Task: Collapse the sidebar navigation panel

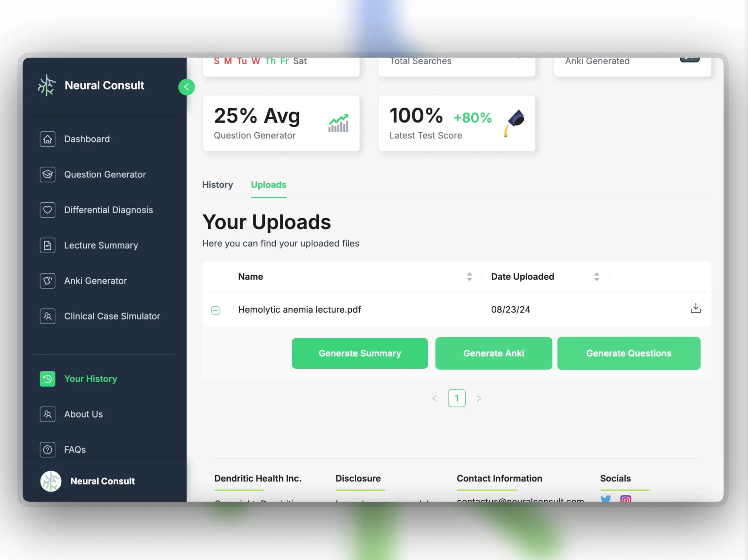Action: (x=187, y=87)
